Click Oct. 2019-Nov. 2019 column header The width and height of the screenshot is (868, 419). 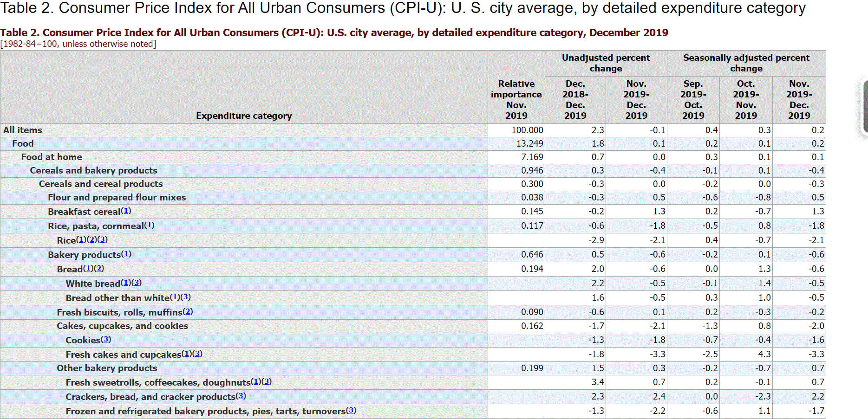click(746, 100)
